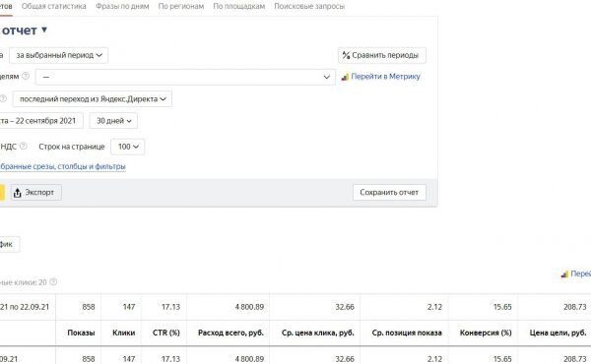The width and height of the screenshot is (591, 364).
Task: Click the Конверсия (%) column header
Action: tap(486, 333)
